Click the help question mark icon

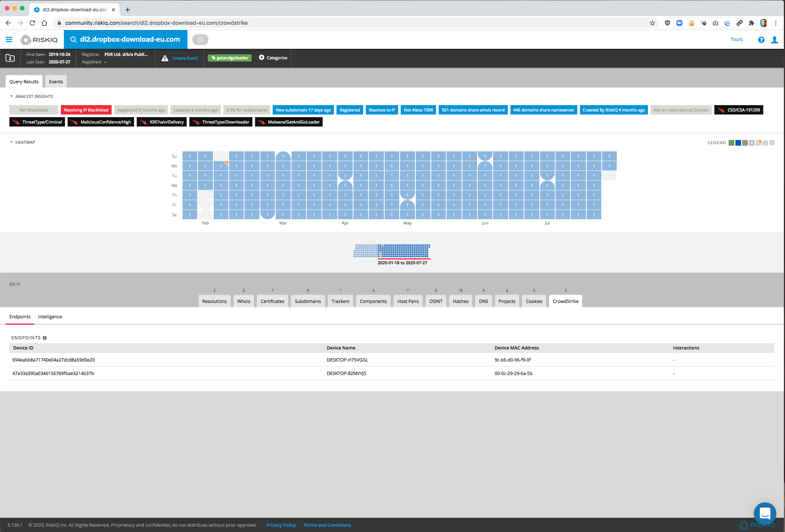(761, 40)
